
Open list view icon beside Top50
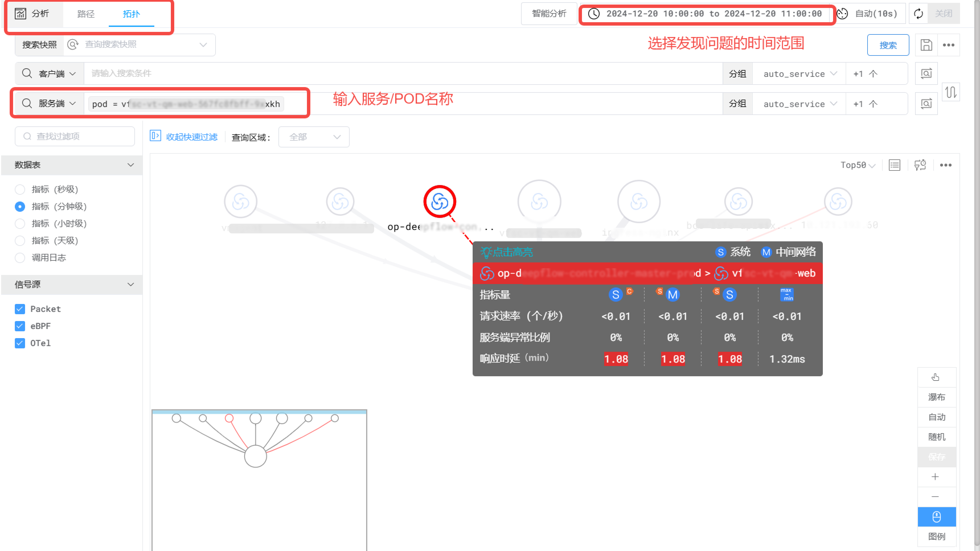(894, 165)
